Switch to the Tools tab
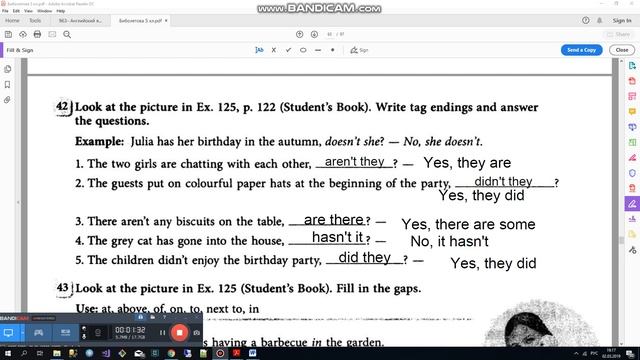This screenshot has width=640, height=360. coord(35,20)
